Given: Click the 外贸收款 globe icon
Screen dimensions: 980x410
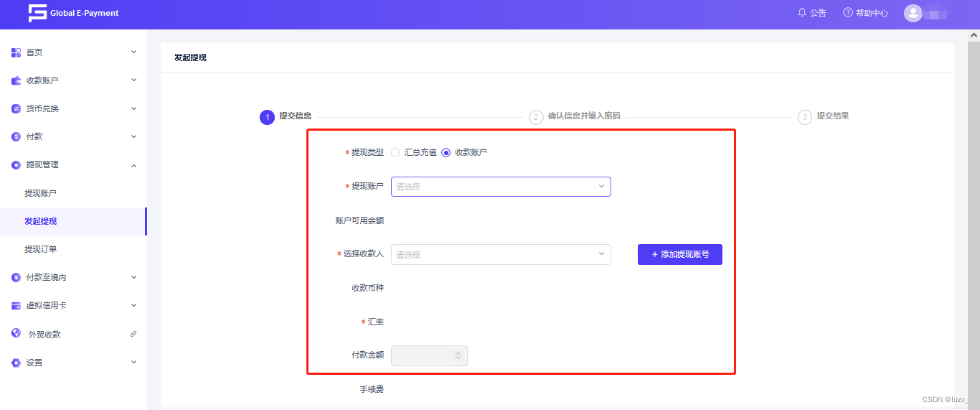Looking at the screenshot, I should coord(16,334).
